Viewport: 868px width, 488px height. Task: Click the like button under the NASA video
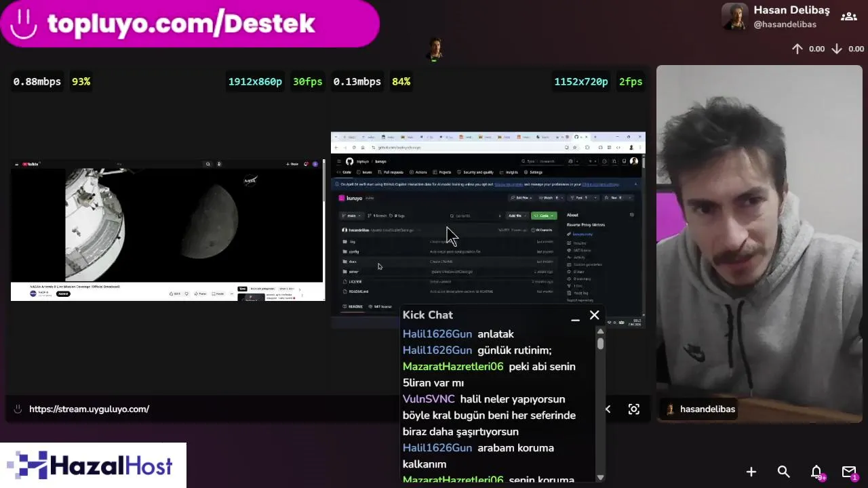[175, 293]
